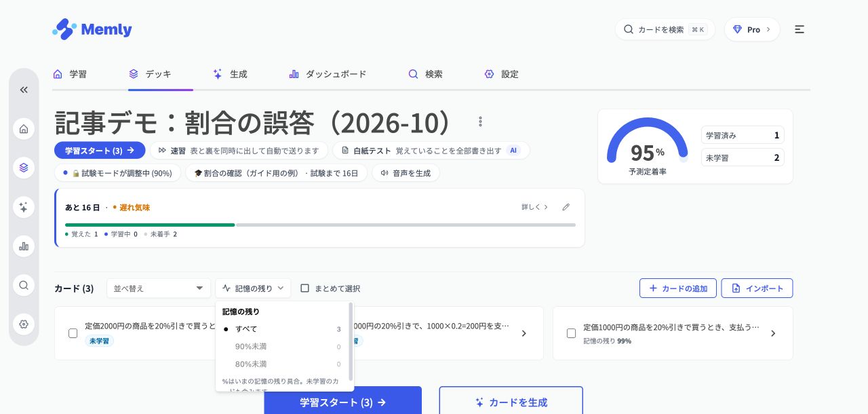This screenshot has width=868, height=414.
Task: Check the checkbox of the 記憶の残り 99% card
Action: click(x=571, y=333)
